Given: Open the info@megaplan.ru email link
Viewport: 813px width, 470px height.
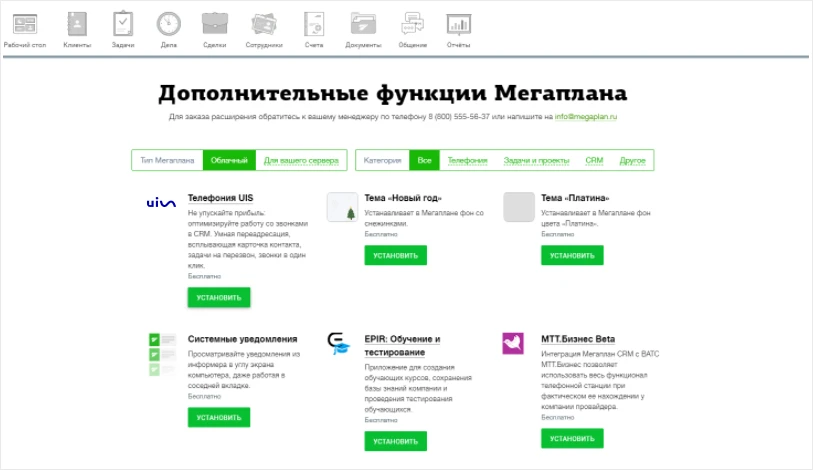Looking at the screenshot, I should [x=586, y=117].
